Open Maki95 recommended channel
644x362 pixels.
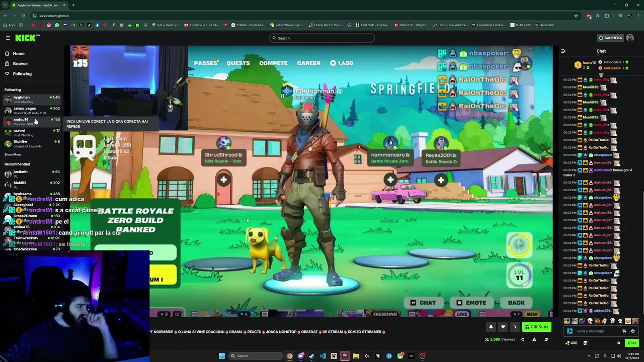[31, 185]
